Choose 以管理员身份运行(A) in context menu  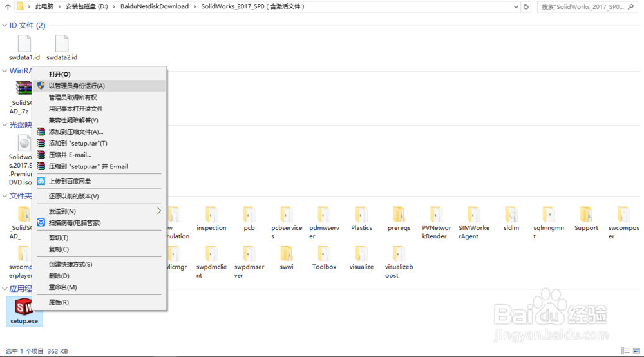[99, 86]
